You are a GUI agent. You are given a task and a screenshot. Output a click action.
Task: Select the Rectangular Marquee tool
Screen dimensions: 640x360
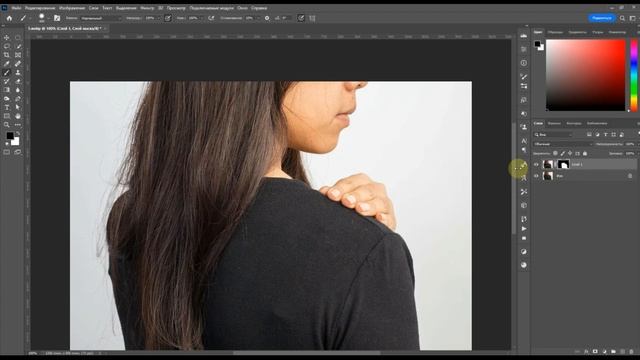tap(18, 38)
